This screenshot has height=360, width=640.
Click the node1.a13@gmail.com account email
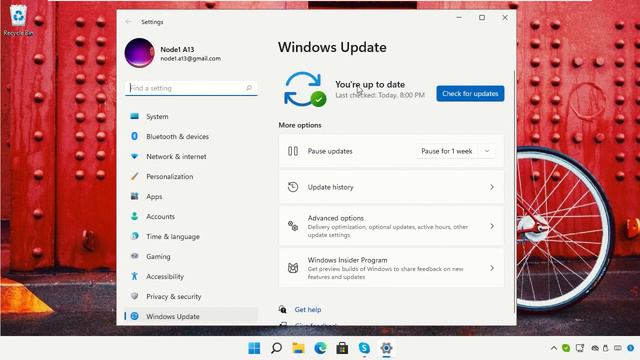point(190,58)
